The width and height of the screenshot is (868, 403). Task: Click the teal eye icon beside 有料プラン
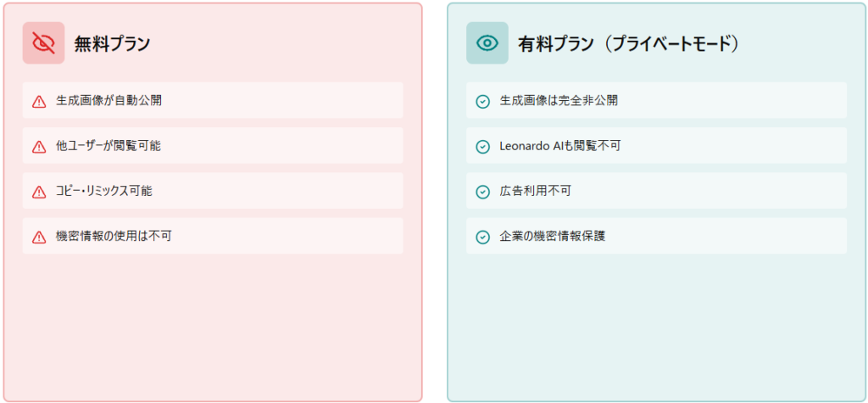(487, 43)
